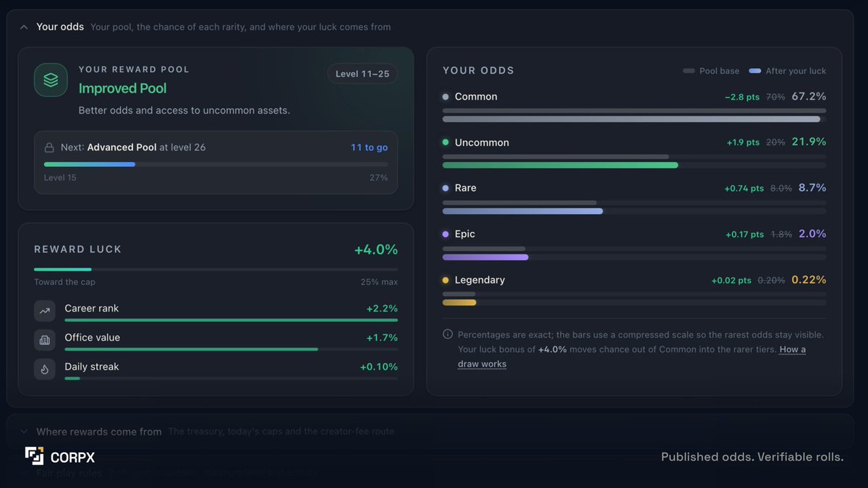868x488 pixels.
Task: Click the CORPX brand name text
Action: pos(72,458)
